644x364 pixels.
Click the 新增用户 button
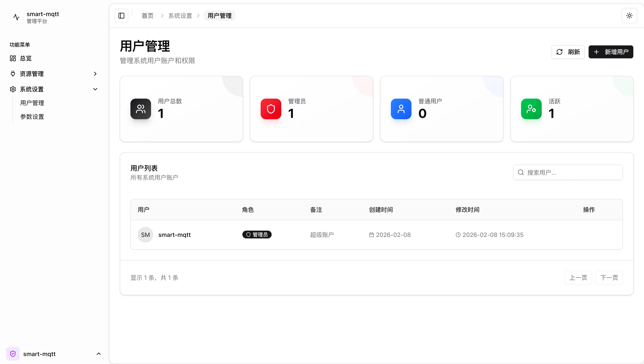(x=611, y=52)
